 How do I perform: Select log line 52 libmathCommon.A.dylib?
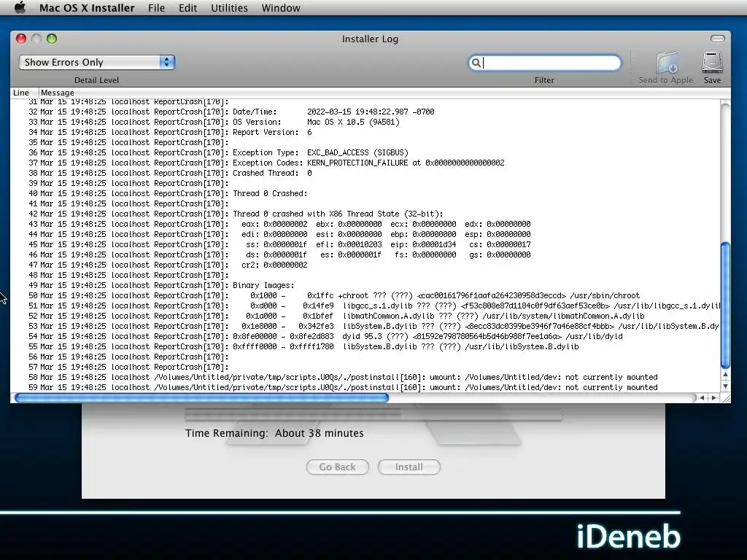click(x=365, y=316)
